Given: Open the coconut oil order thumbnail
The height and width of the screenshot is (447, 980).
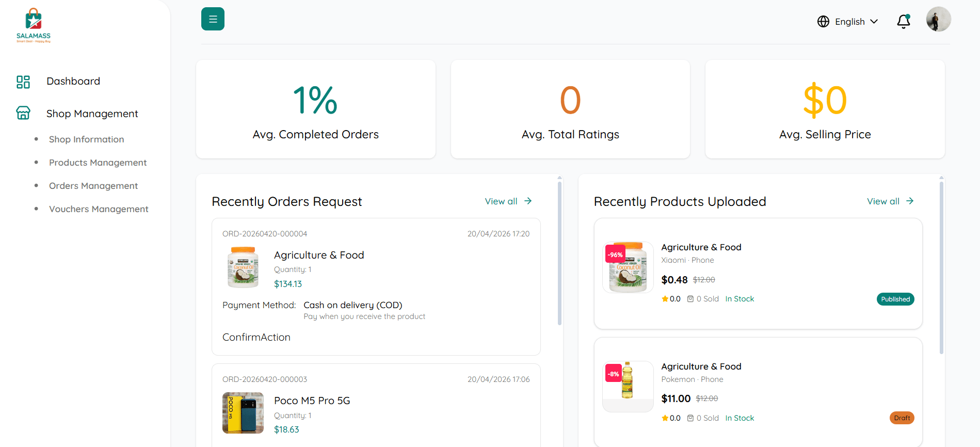Looking at the screenshot, I should (x=243, y=267).
